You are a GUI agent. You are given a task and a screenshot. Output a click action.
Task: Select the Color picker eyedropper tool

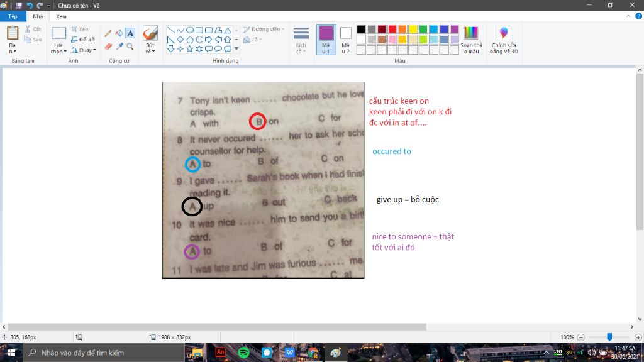coord(119,47)
